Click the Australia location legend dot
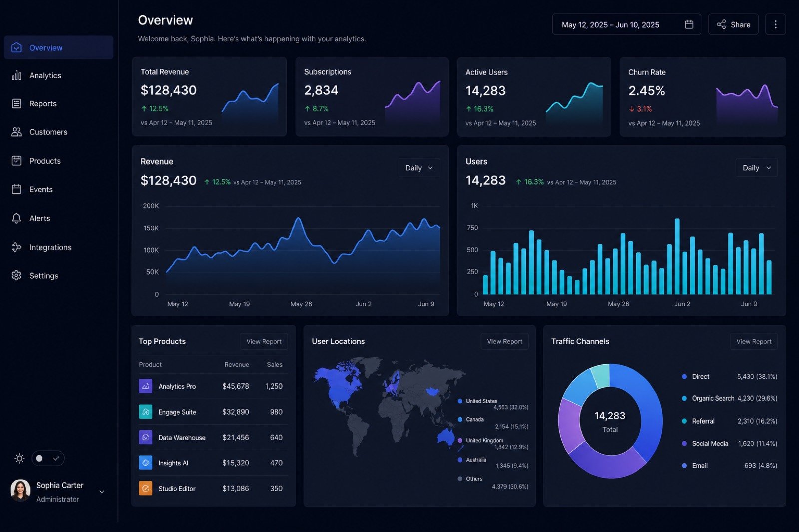 (460, 460)
